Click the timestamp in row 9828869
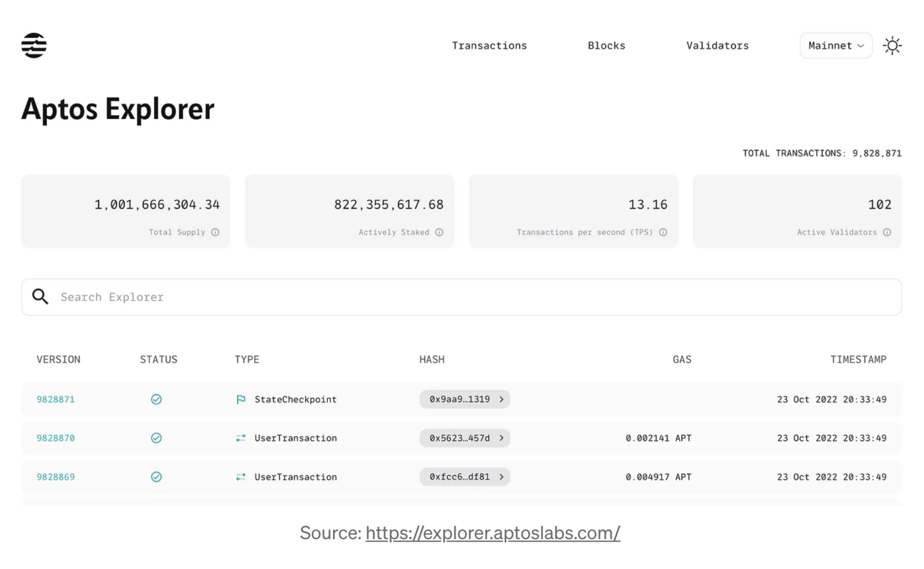 (x=832, y=477)
